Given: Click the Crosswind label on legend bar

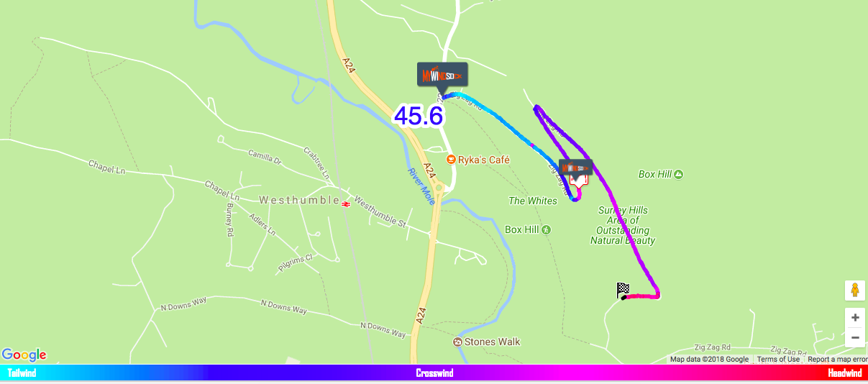Looking at the screenshot, I should [434, 373].
